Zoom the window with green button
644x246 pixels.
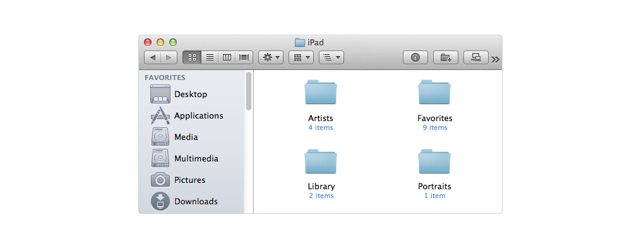[173, 42]
